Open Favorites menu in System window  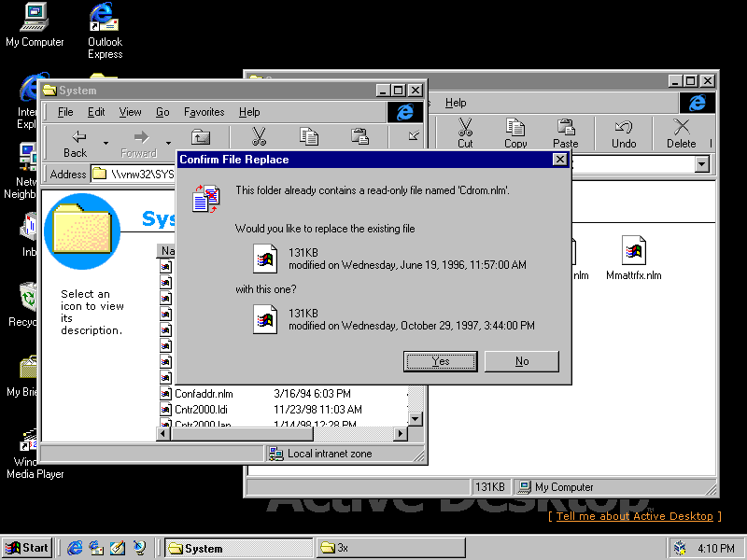click(x=204, y=112)
